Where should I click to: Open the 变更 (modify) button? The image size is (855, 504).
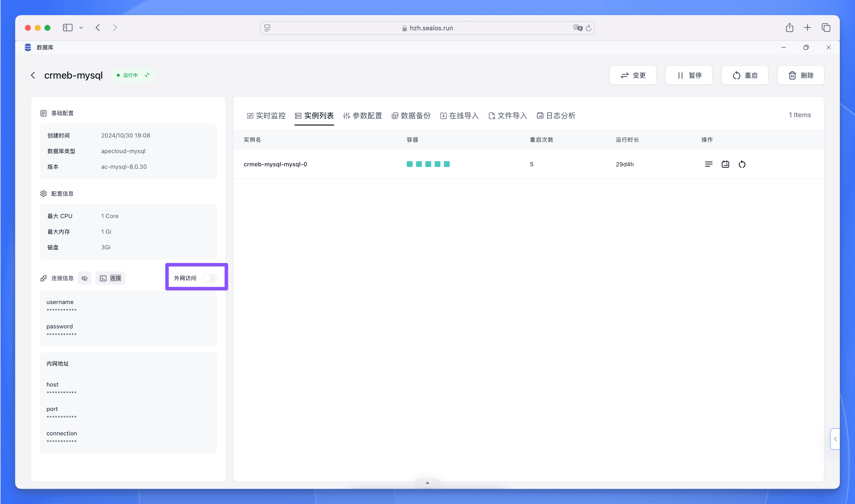click(633, 75)
